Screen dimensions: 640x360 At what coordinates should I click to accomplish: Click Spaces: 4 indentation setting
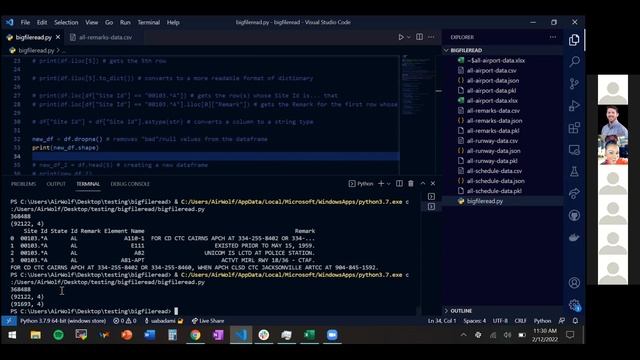pyautogui.click(x=474, y=321)
